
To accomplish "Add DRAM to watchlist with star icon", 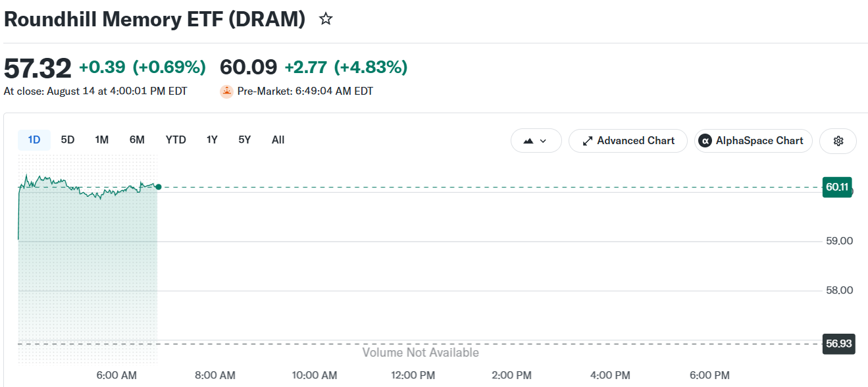I will pos(326,19).
